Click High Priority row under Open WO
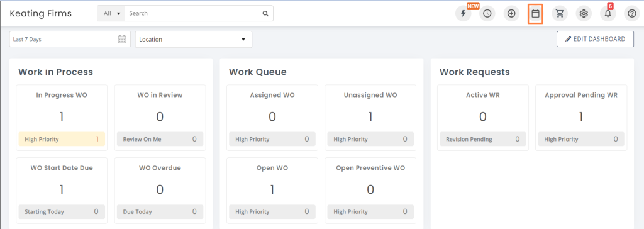Viewport: 644px width, 229px height. 272,212
